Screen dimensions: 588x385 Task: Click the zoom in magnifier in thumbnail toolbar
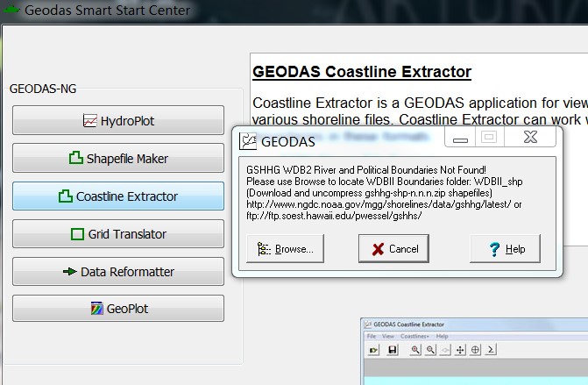pos(415,350)
